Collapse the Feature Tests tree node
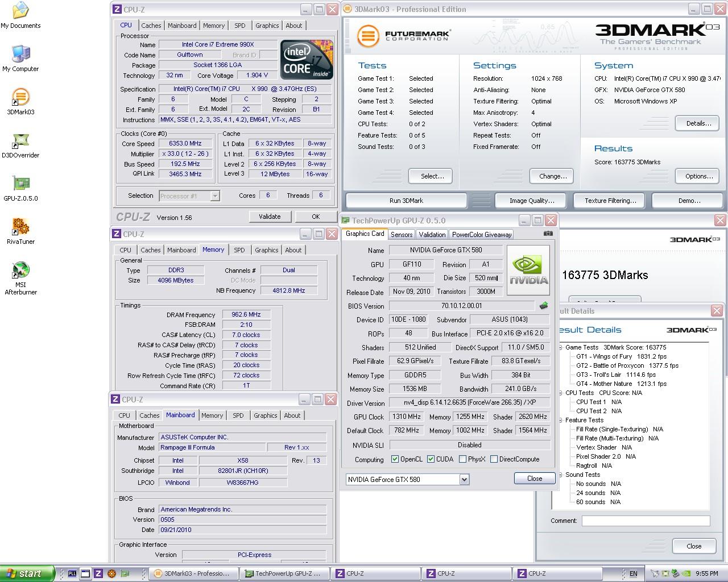Image resolution: width=728 pixels, height=582 pixels. pos(560,420)
